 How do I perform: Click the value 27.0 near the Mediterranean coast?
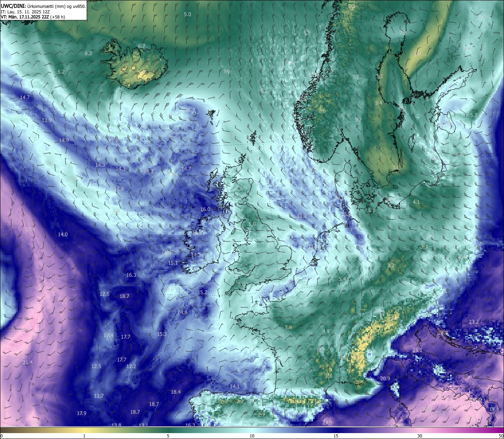[x=327, y=422]
